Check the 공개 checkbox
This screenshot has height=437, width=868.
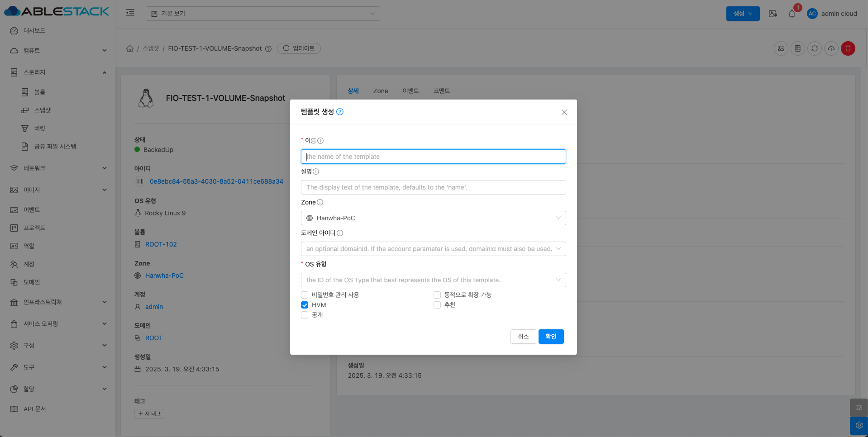click(x=305, y=315)
